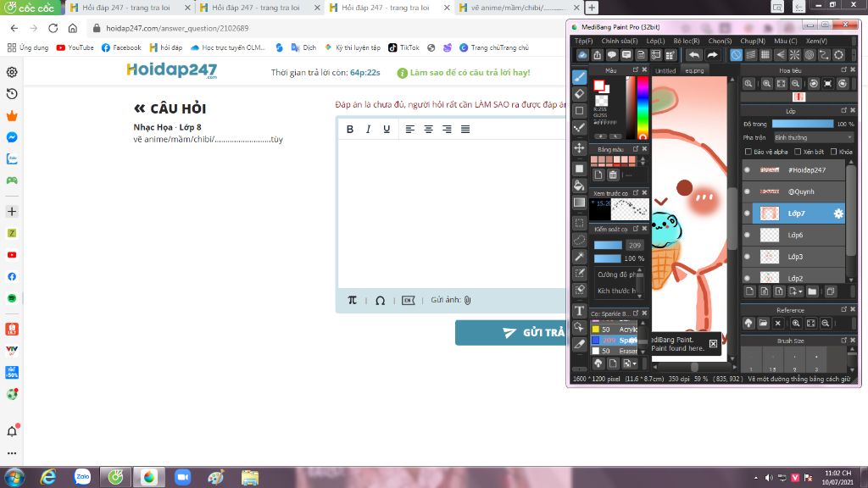The image size is (868, 488).
Task: Toggle visibility of Lớp7 layer
Action: click(748, 213)
